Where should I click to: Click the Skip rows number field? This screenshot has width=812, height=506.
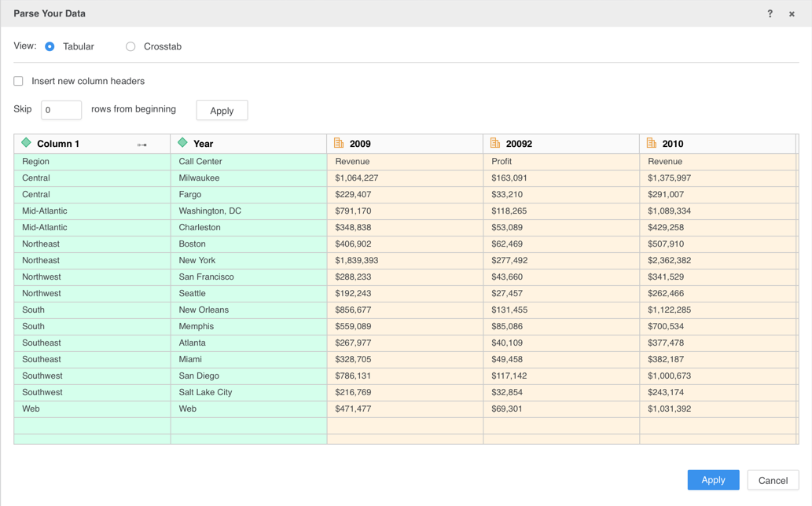coord(61,110)
